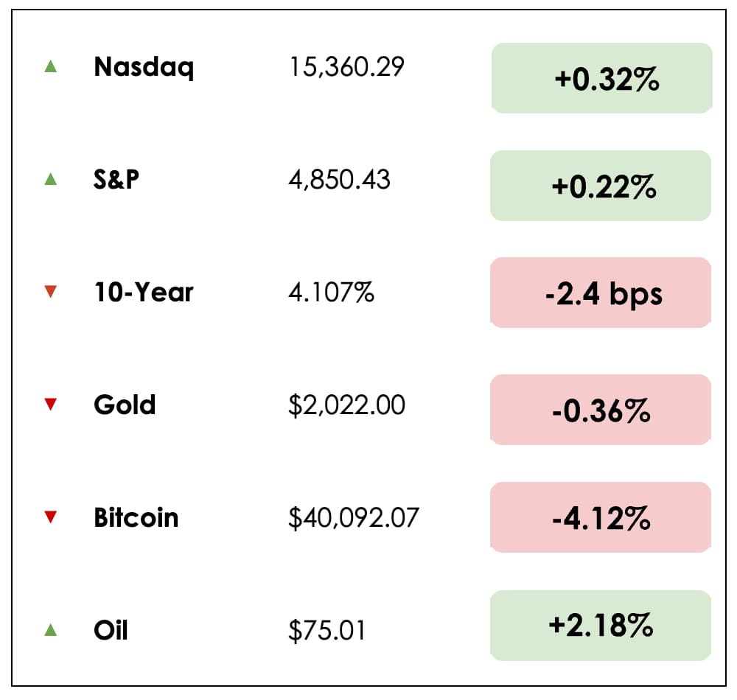Click the green up arrow beside Nasdaq
This screenshot has width=737, height=700.
click(50, 66)
